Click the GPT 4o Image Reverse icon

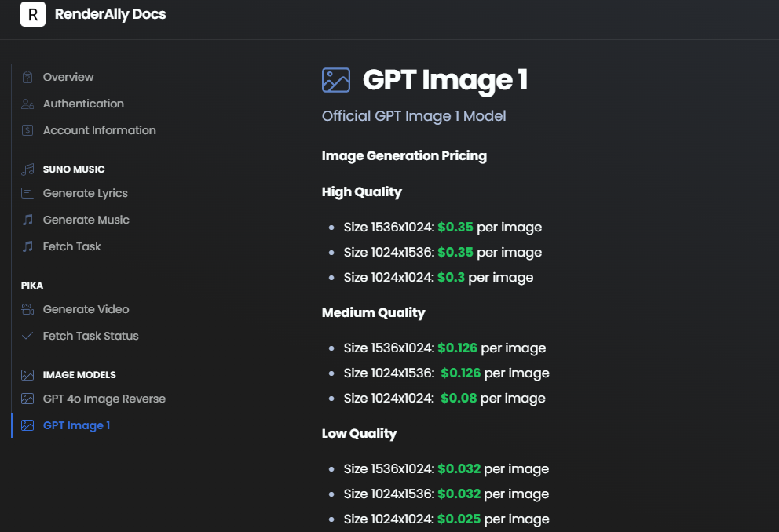click(x=27, y=399)
